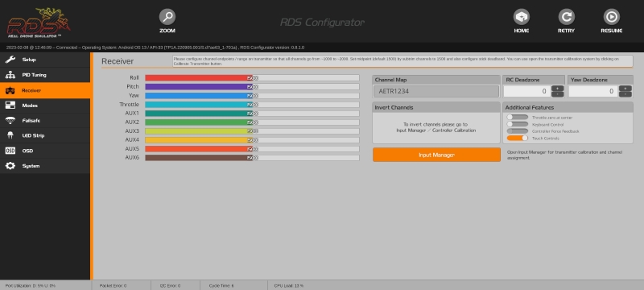
Task: Click the Input Manager description beside orange button
Action: (564, 155)
